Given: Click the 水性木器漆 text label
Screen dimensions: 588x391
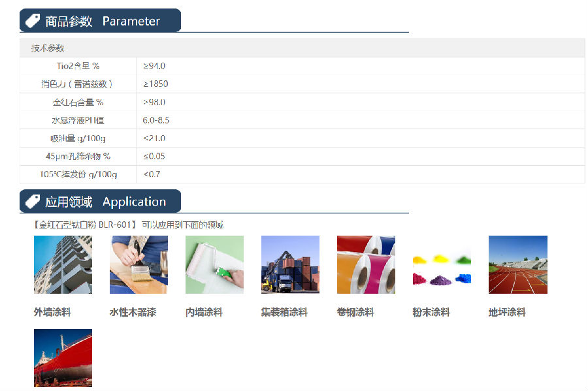Looking at the screenshot, I should point(133,313).
